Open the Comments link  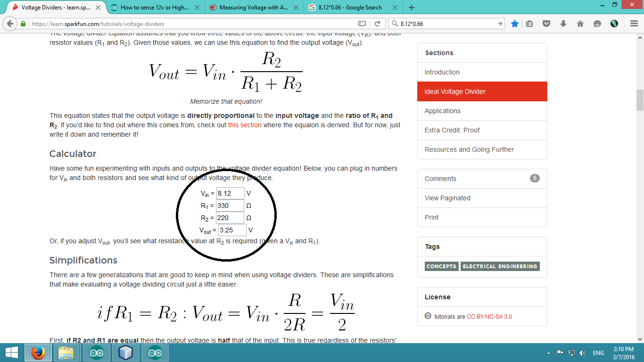[482, 179]
